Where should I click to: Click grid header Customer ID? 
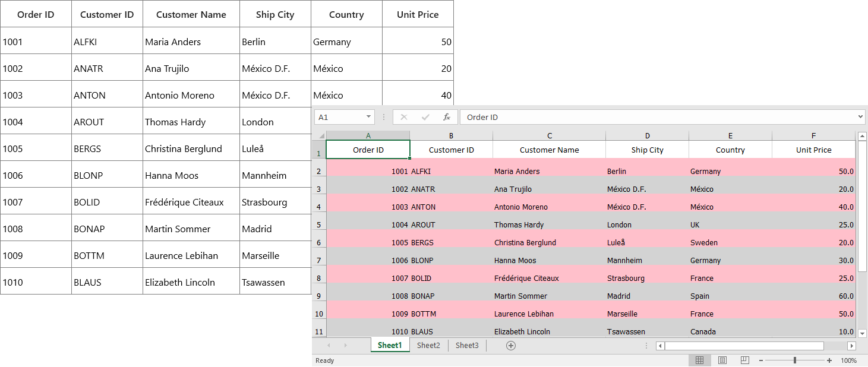(x=107, y=14)
